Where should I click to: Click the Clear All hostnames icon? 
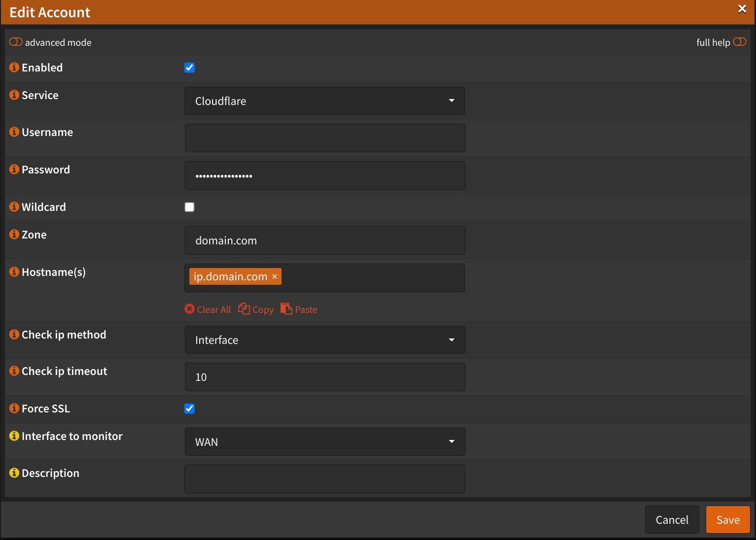tap(190, 309)
